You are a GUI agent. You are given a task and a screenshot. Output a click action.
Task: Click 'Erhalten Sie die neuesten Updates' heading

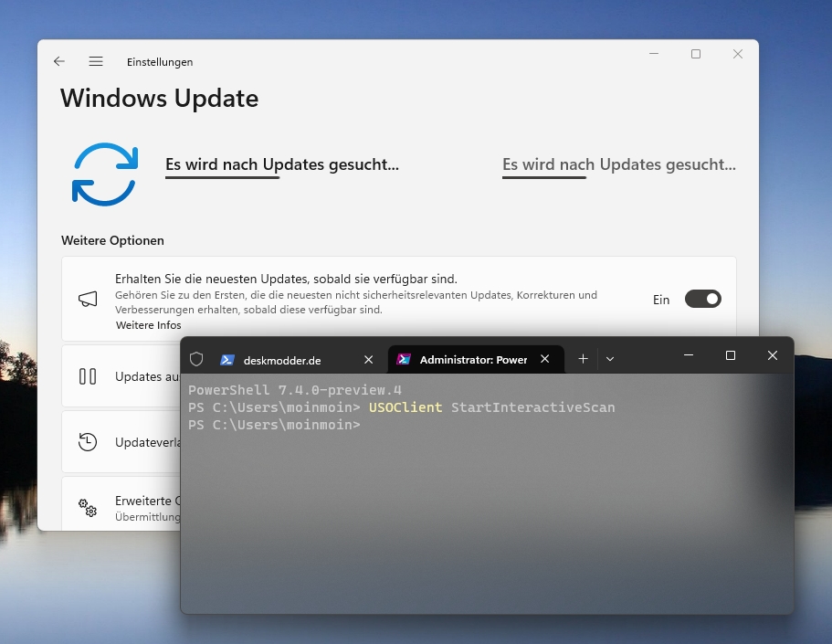(286, 279)
